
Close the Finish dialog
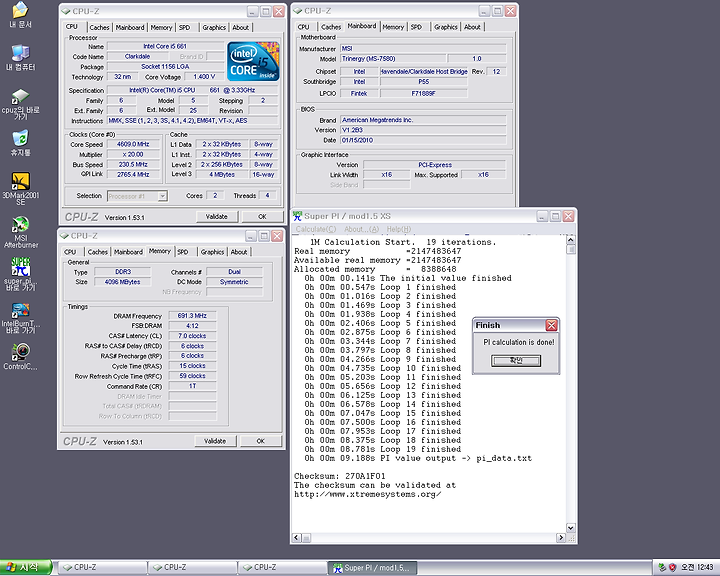[x=551, y=325]
